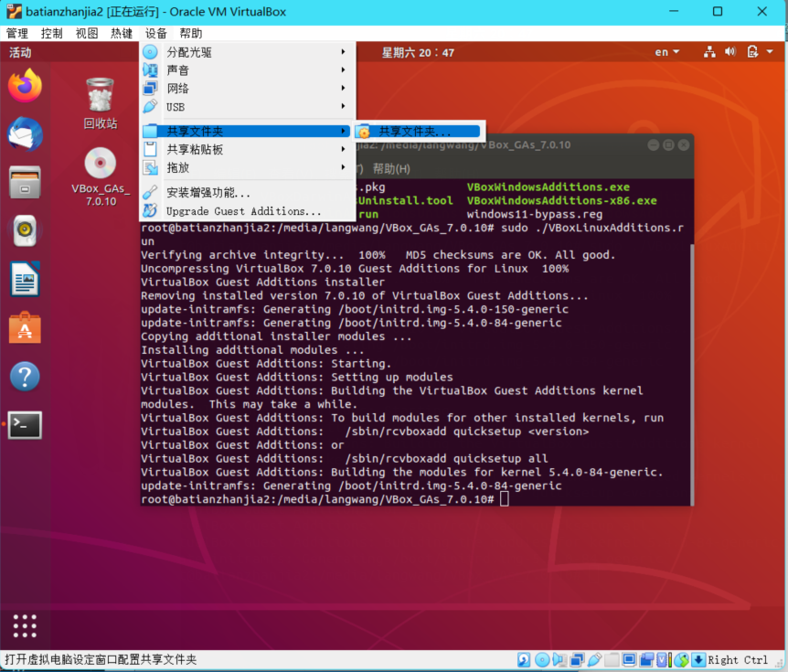Click the keyboard capture arrow indicator
The width and height of the screenshot is (788, 672).
pos(698,659)
